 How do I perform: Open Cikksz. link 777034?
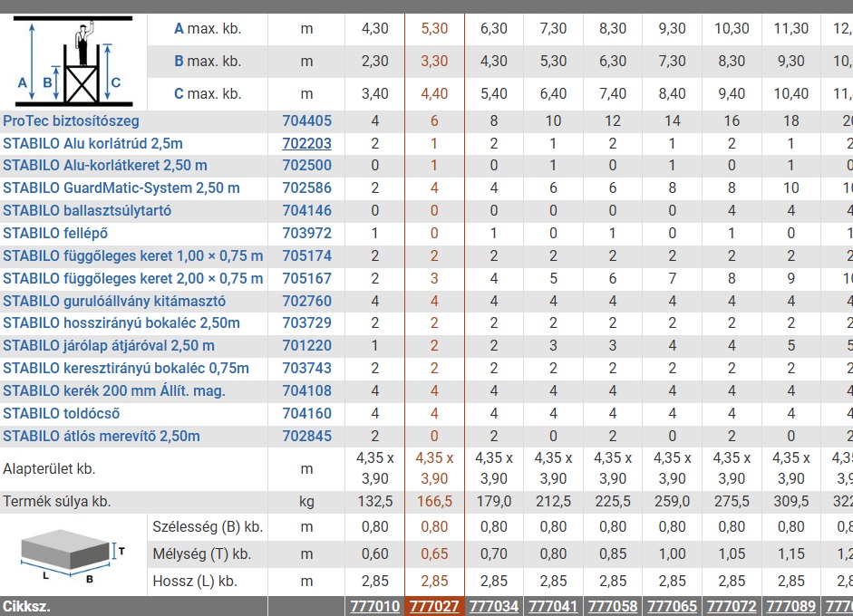click(493, 606)
